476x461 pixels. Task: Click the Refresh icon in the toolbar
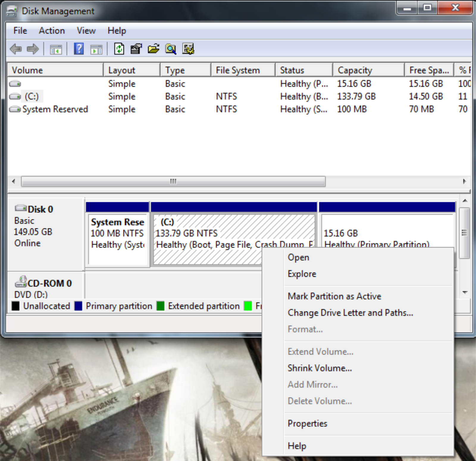click(x=119, y=49)
